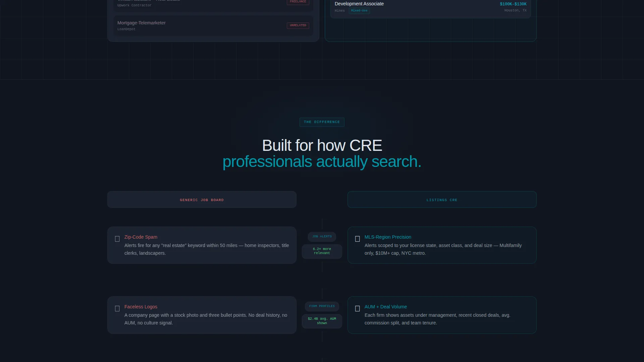Open the Faceless Logos card title

click(141, 307)
